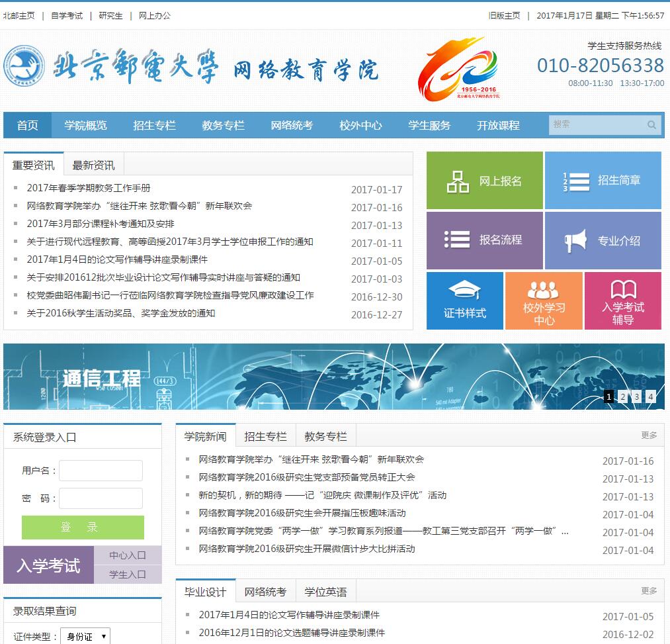
Task: Open 2017年春季学期教务工作手册 article
Action: pyautogui.click(x=89, y=188)
